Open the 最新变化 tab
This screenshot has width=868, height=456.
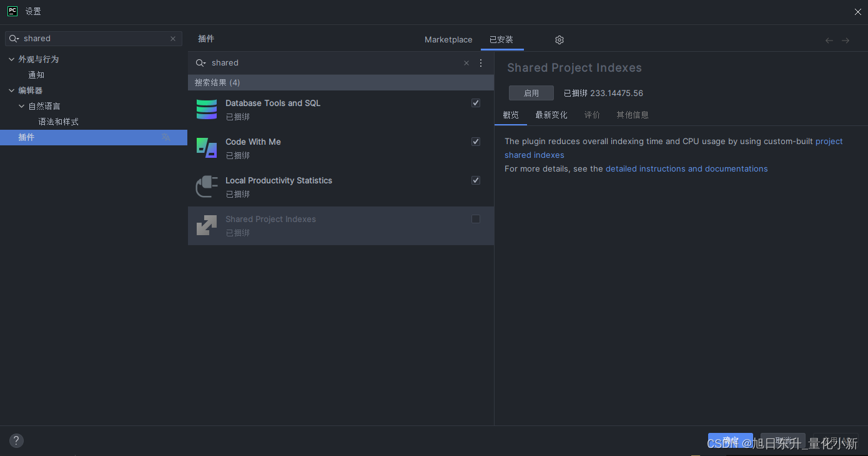pyautogui.click(x=551, y=115)
